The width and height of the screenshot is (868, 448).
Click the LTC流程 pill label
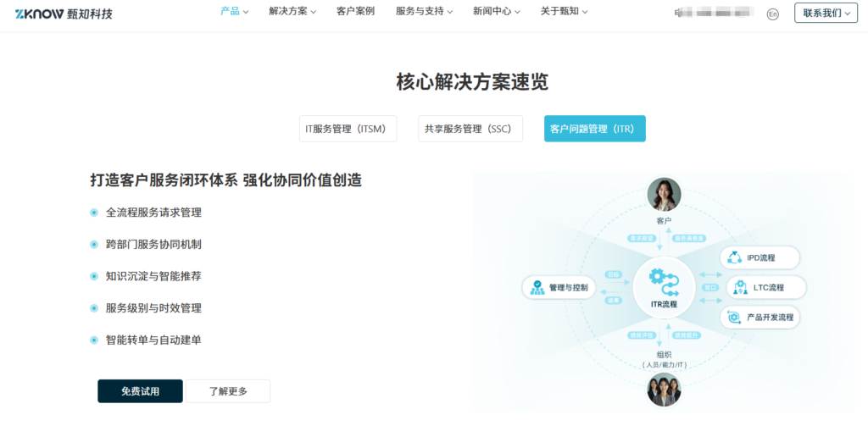tap(768, 288)
